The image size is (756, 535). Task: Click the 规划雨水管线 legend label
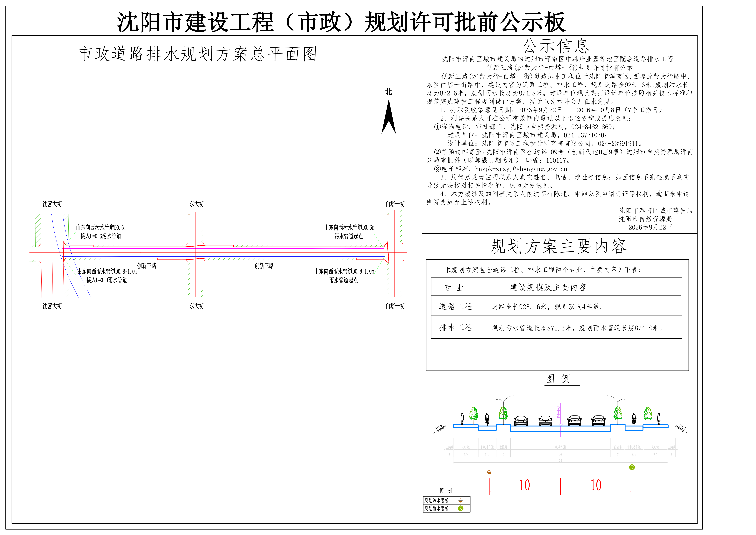click(436, 508)
